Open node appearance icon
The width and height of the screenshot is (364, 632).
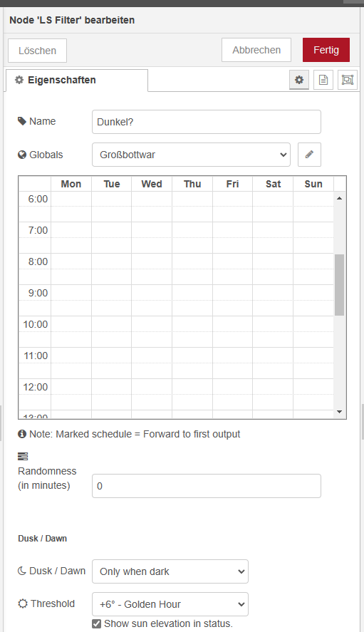tap(348, 80)
